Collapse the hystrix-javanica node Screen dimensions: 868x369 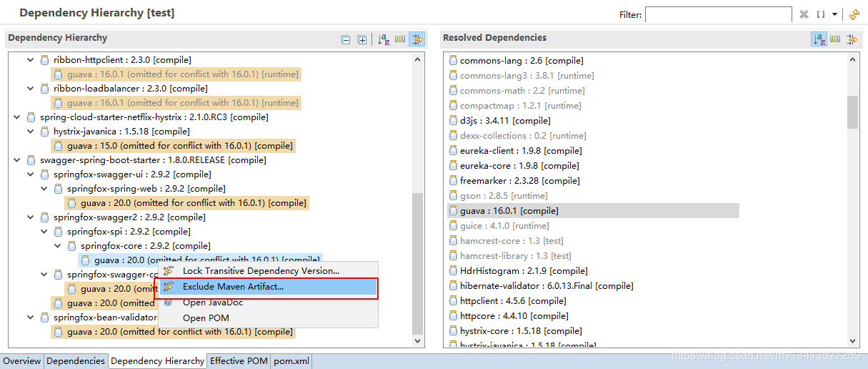[x=31, y=132]
